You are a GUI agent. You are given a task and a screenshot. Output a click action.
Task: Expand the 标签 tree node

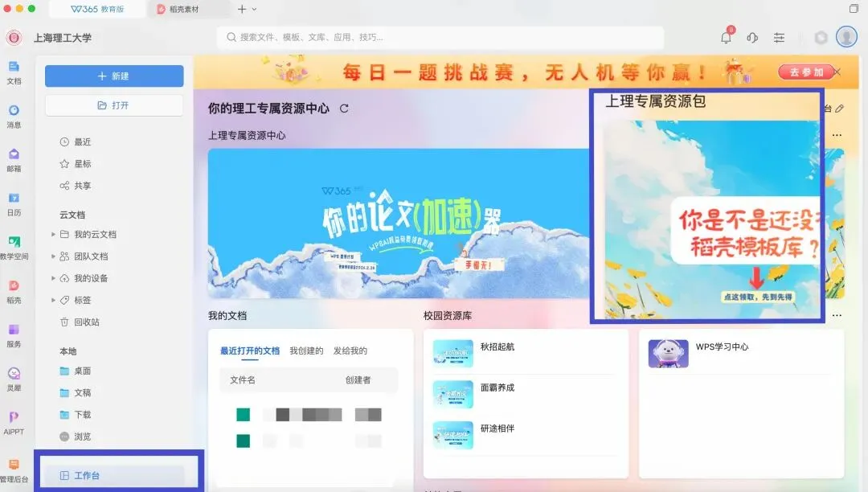point(53,300)
